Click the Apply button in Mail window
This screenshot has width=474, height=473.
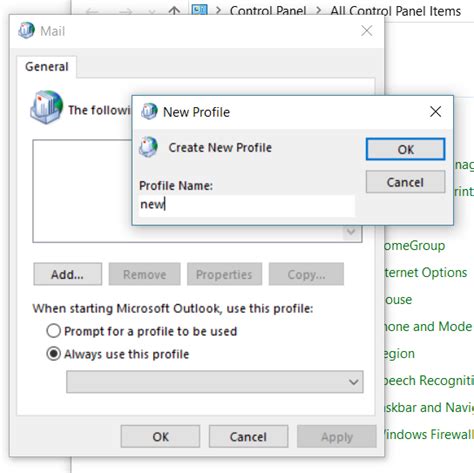(337, 436)
